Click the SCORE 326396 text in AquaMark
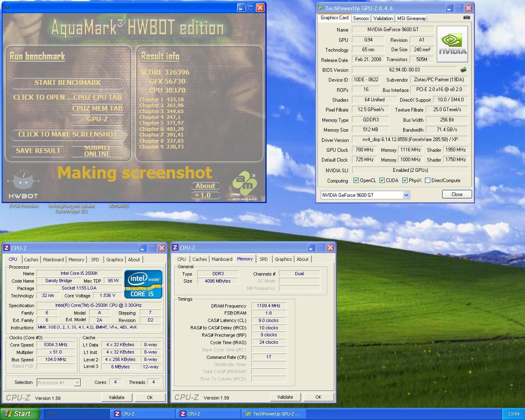Viewport: 525px width, 420px height. [x=165, y=72]
